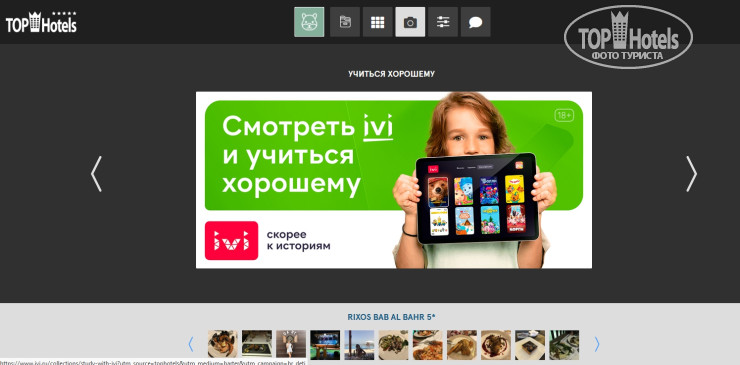Open the beach silhouette photo thumbnail
740x365 pixels.
(359, 345)
